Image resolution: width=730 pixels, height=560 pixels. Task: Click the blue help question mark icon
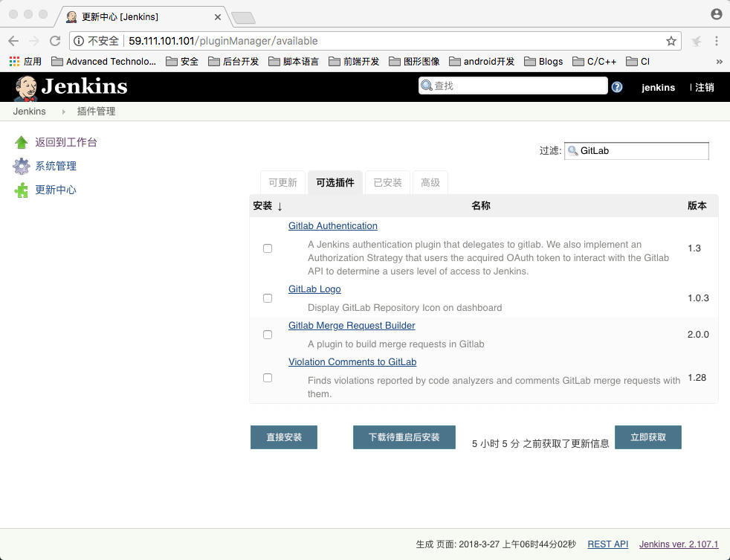coord(617,87)
